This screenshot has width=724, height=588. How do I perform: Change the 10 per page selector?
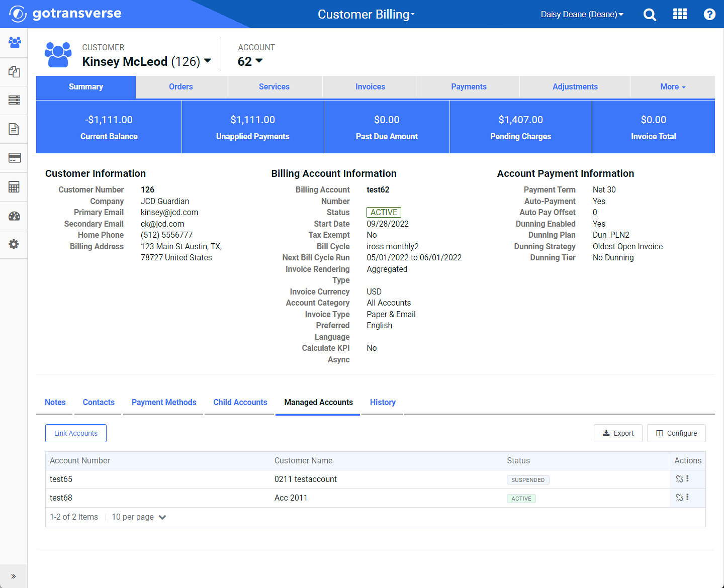(x=138, y=517)
